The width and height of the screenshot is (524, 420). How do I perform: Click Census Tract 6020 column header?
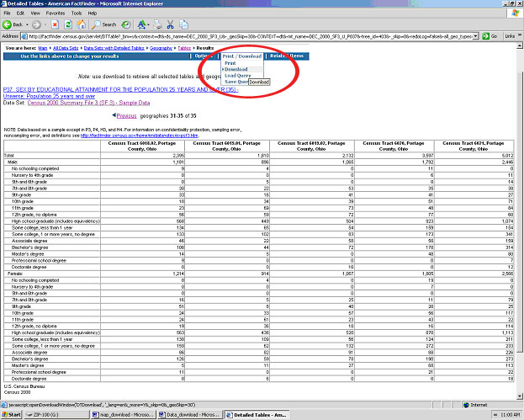(x=394, y=146)
